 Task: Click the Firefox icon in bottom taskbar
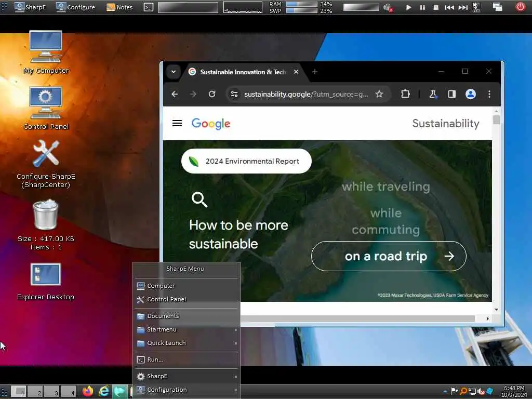click(87, 392)
